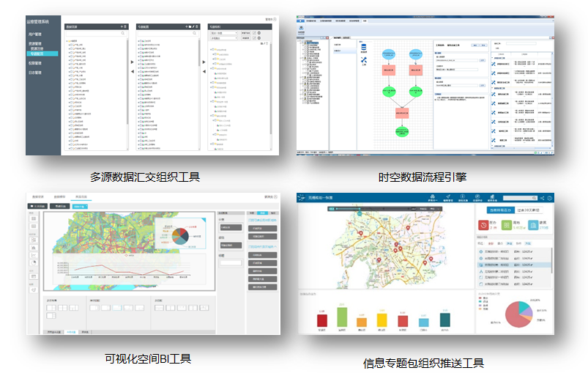Click first dark toolbar button in BI tool
Image resolution: width=588 pixels, height=376 pixels.
[38, 207]
